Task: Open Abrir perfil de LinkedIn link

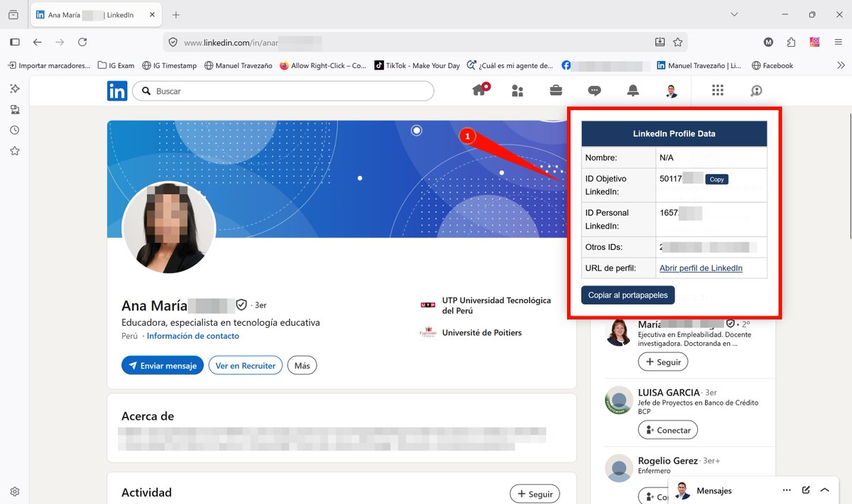Action: coord(701,268)
